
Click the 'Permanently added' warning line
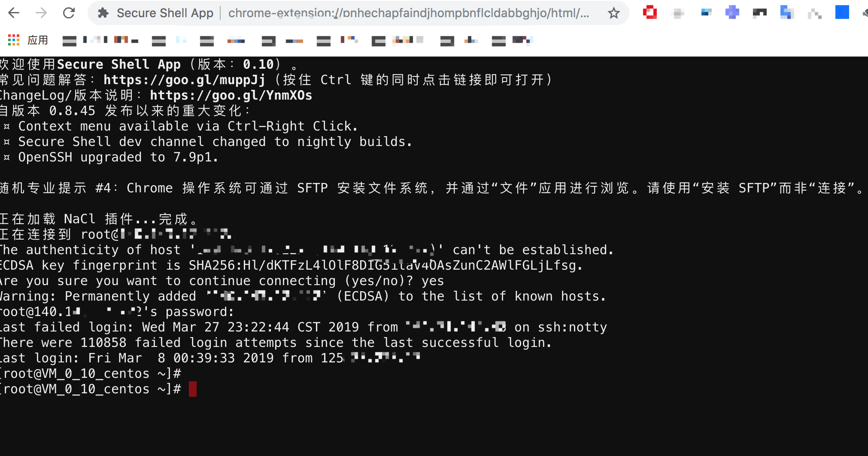(303, 296)
